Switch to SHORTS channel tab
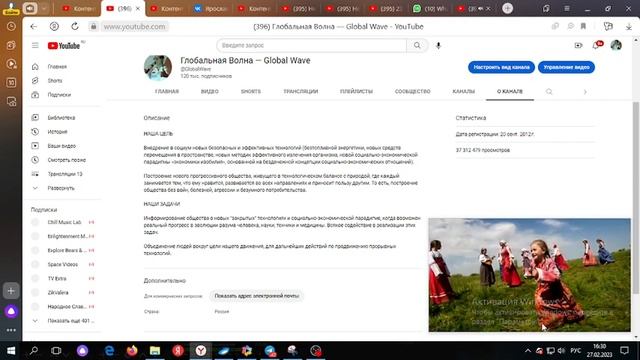The height and width of the screenshot is (360, 640). point(251,91)
